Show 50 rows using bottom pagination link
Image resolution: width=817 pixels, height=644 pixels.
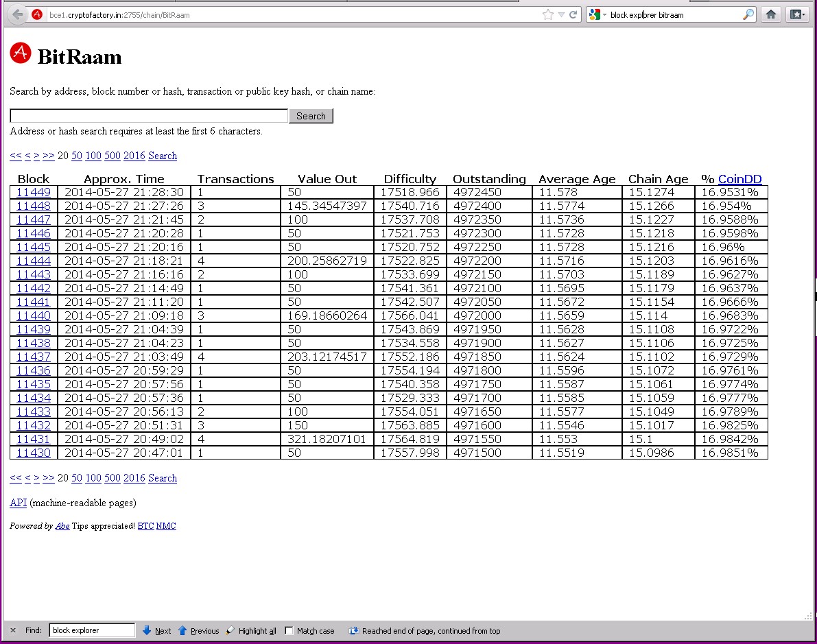click(x=77, y=478)
